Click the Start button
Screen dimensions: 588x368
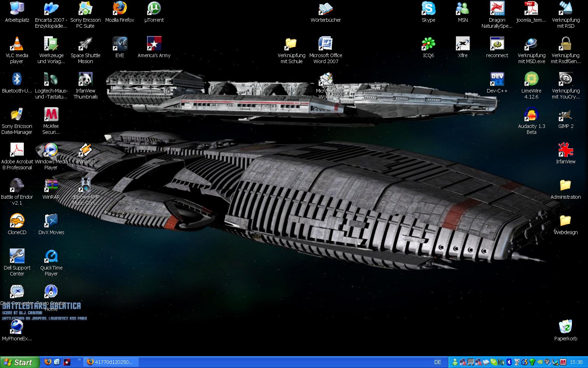(x=17, y=362)
